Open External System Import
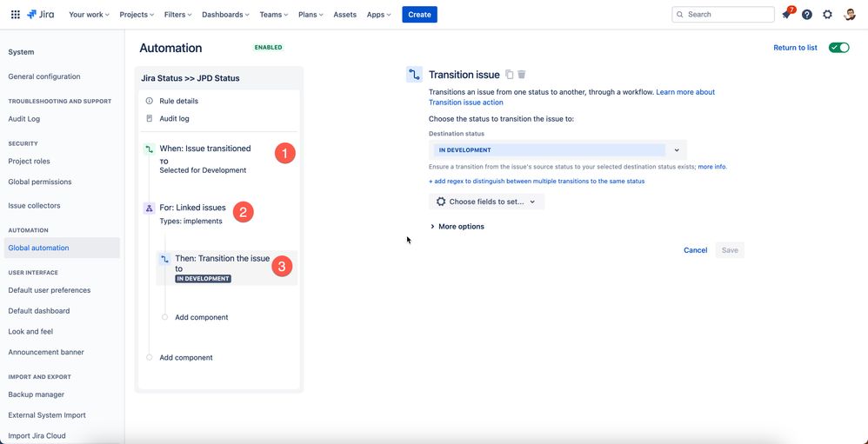868x444 pixels. pyautogui.click(x=47, y=415)
